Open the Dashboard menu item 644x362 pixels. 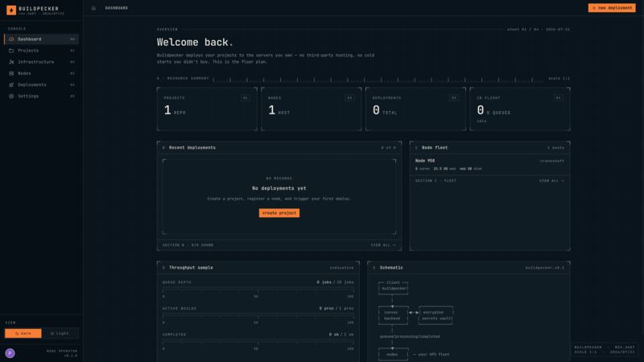(x=42, y=39)
